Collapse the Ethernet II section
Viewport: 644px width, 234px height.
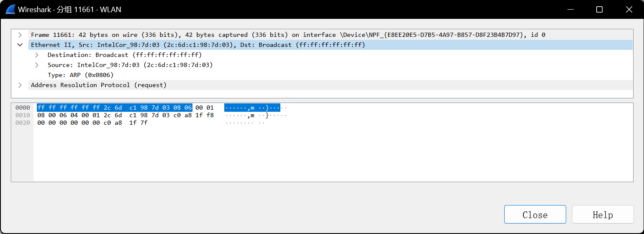pyautogui.click(x=20, y=45)
